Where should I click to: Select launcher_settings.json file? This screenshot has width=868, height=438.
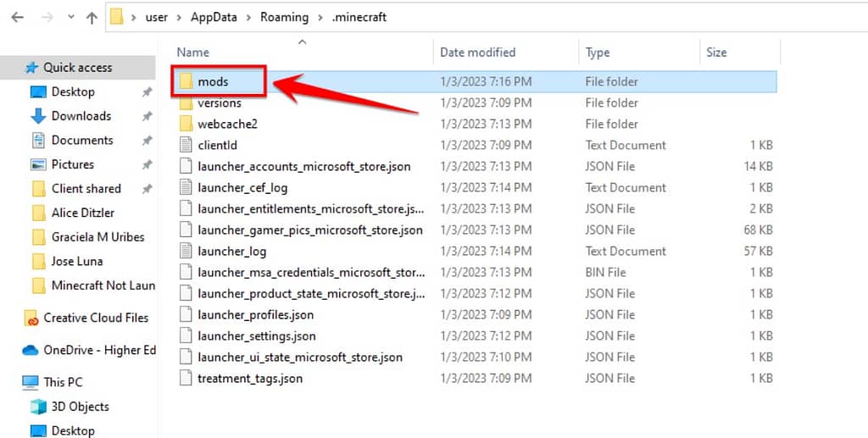click(x=256, y=336)
